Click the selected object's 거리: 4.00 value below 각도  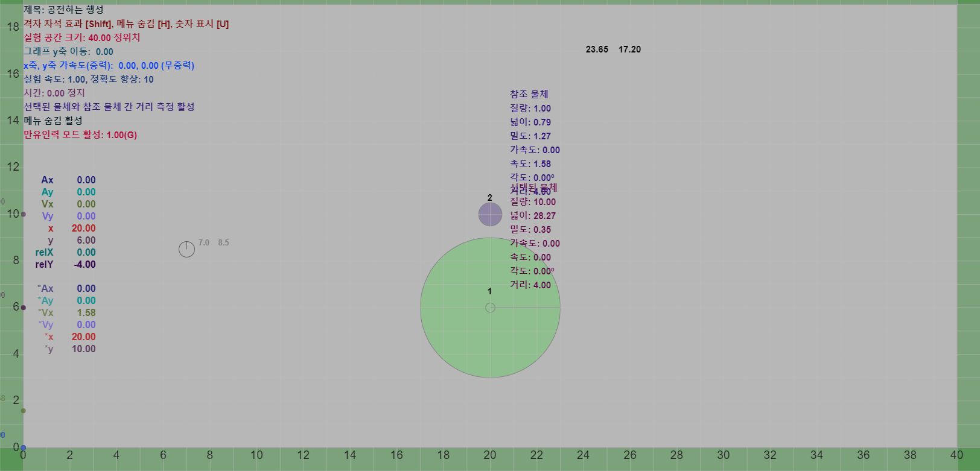(530, 285)
